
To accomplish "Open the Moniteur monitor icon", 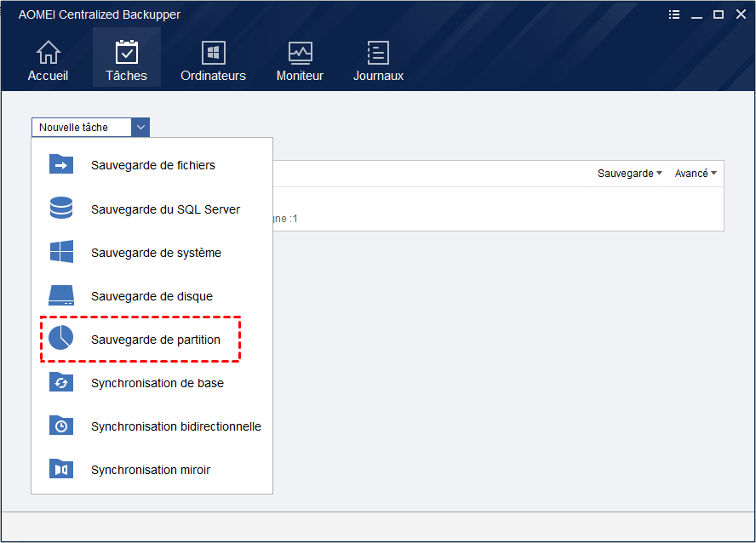I will (x=300, y=53).
